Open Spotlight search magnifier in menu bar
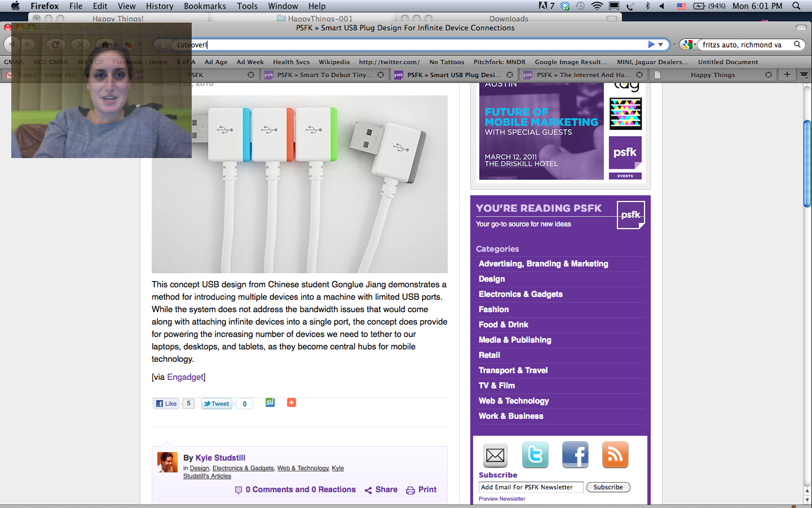 [796, 6]
